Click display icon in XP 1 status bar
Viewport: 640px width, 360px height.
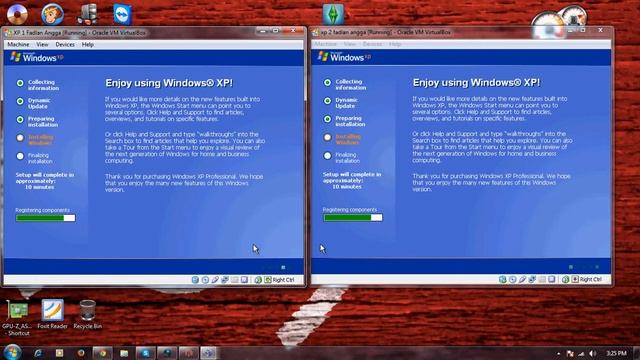[244, 280]
